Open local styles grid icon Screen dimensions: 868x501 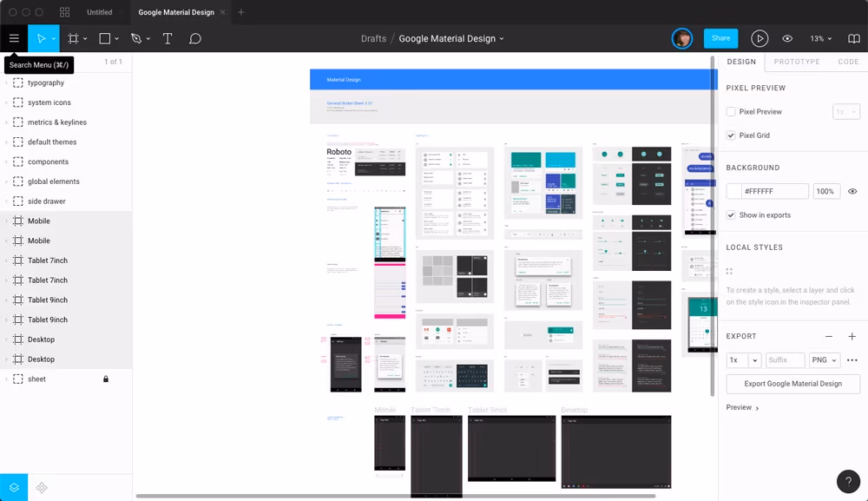(729, 271)
